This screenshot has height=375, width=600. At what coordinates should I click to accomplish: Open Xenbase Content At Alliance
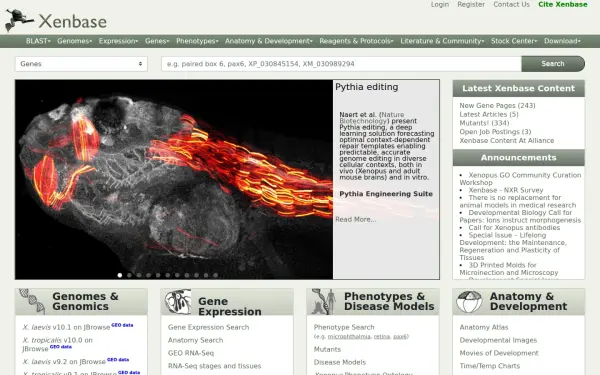point(507,140)
